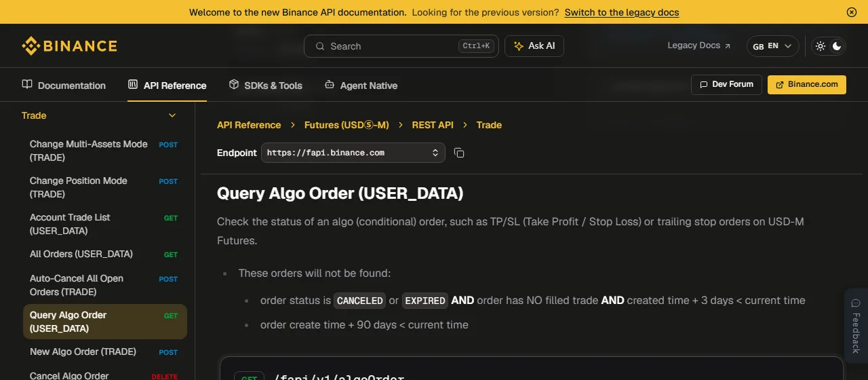Screen dimensions: 868x380
Task: Copy the endpoint URL
Action: [x=459, y=153]
